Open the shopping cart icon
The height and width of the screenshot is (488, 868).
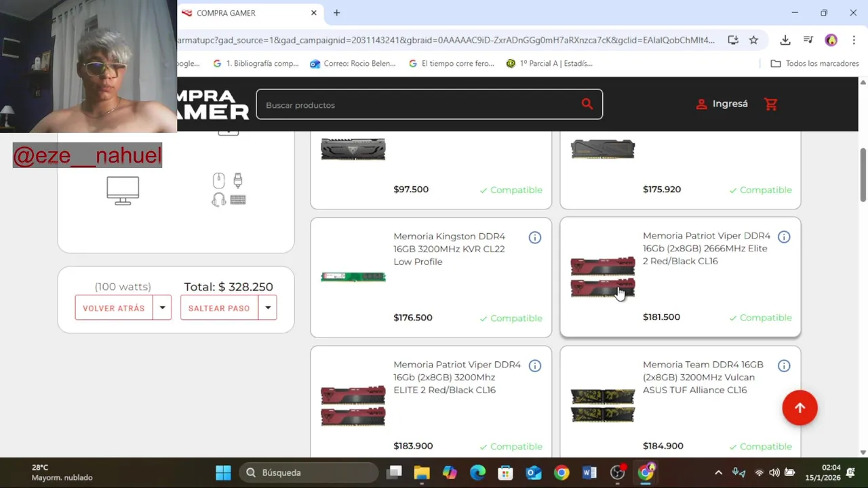[770, 104]
